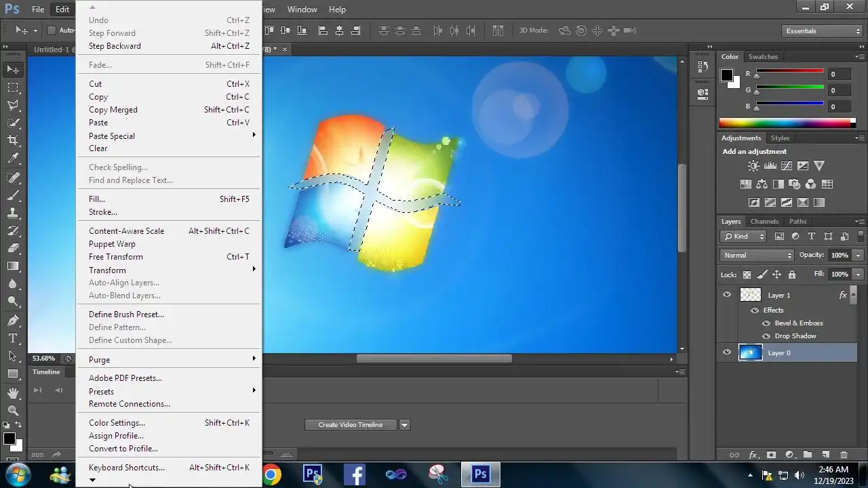Viewport: 868px width, 488px height.
Task: Select the Horizontal Type tool
Action: (13, 338)
